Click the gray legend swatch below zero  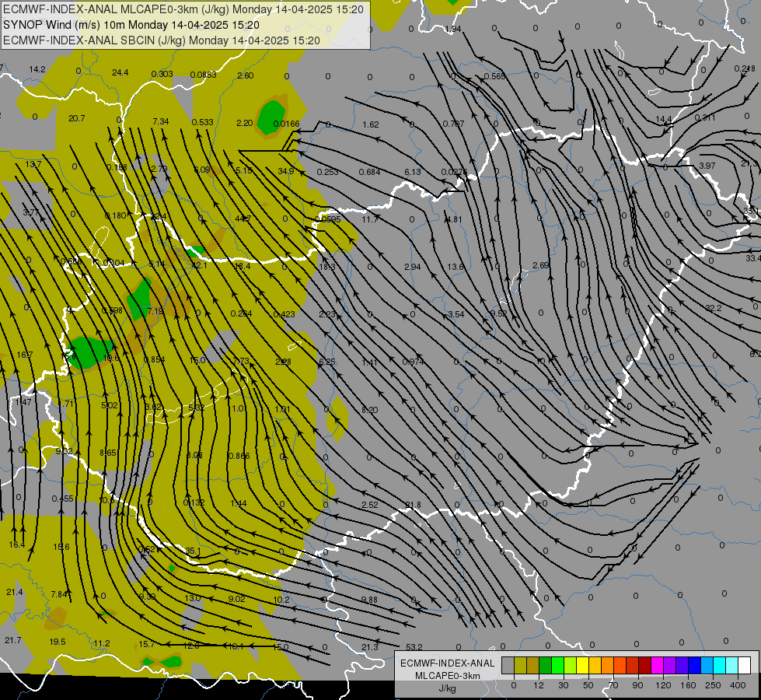point(508,665)
